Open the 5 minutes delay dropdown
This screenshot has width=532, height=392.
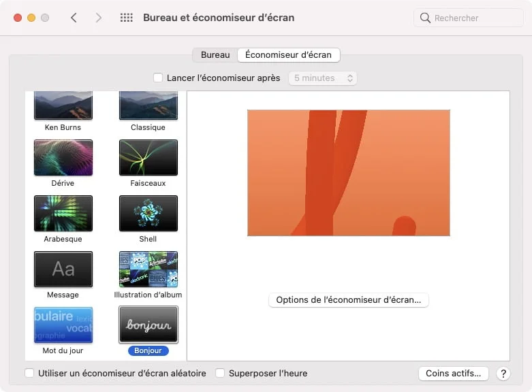(323, 78)
